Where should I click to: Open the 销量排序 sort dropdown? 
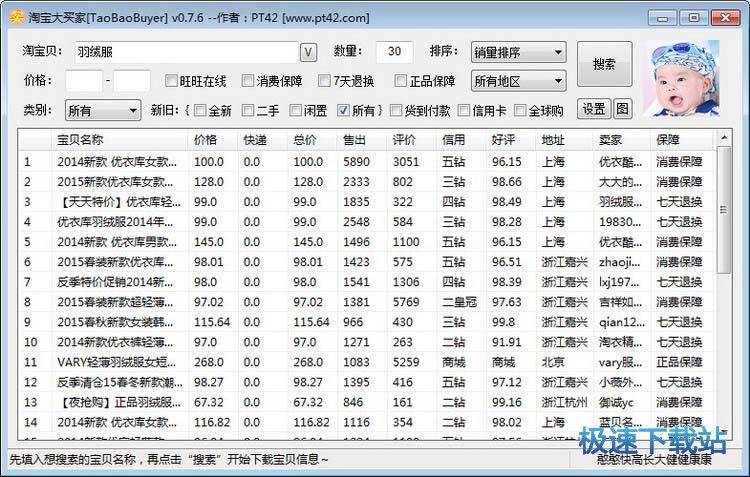pyautogui.click(x=517, y=52)
